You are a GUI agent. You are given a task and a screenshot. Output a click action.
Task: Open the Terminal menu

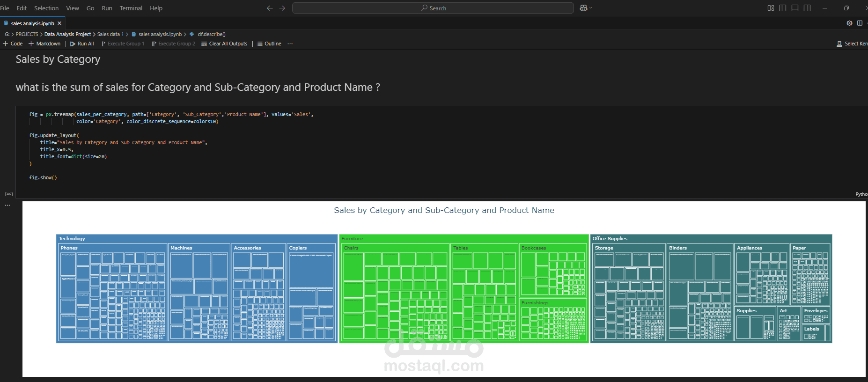[131, 8]
